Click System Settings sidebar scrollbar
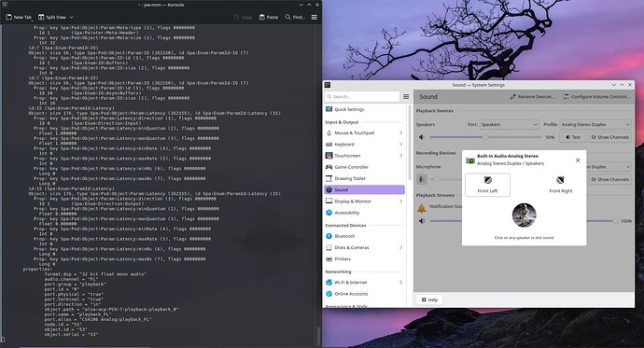 [410, 143]
